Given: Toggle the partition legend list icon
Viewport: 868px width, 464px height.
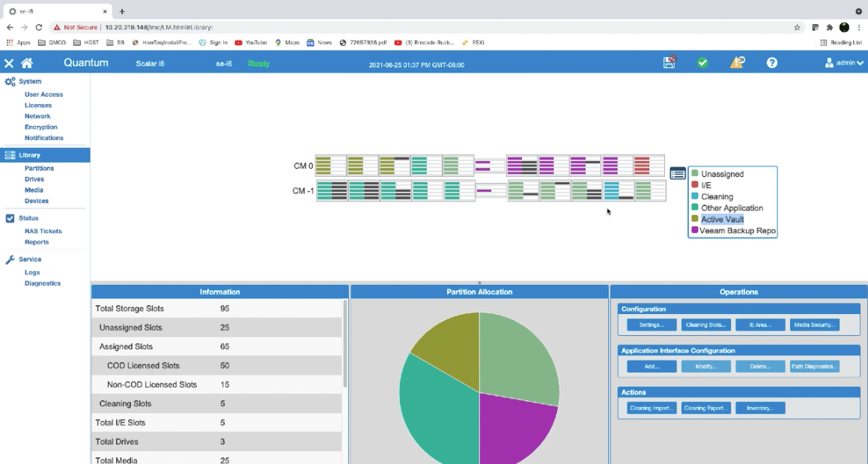Looking at the screenshot, I should 678,174.
